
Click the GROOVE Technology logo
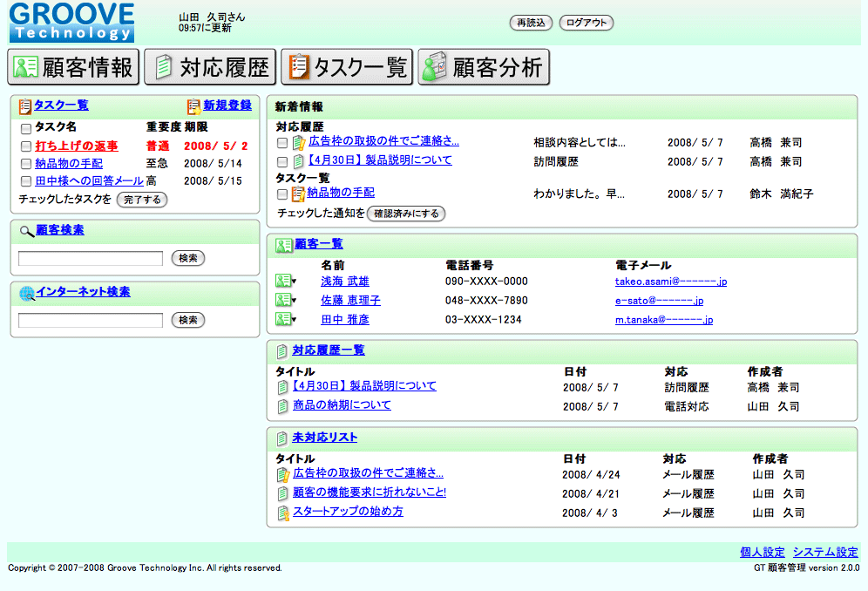tap(72, 23)
